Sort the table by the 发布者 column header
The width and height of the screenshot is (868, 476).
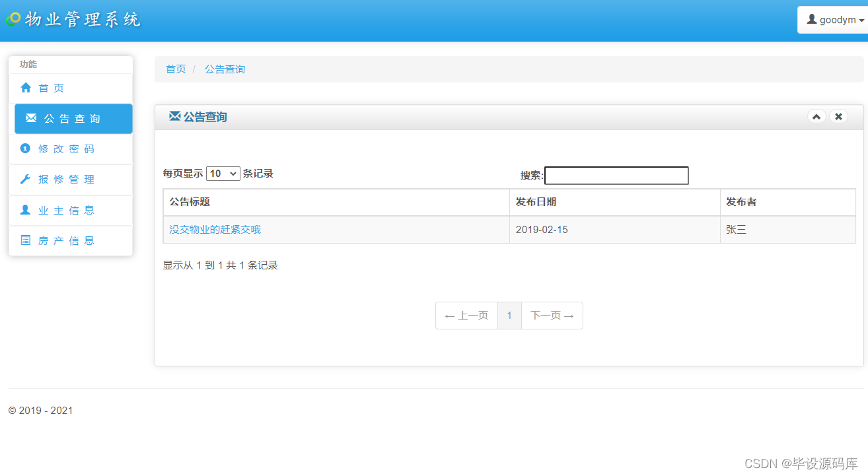point(788,202)
